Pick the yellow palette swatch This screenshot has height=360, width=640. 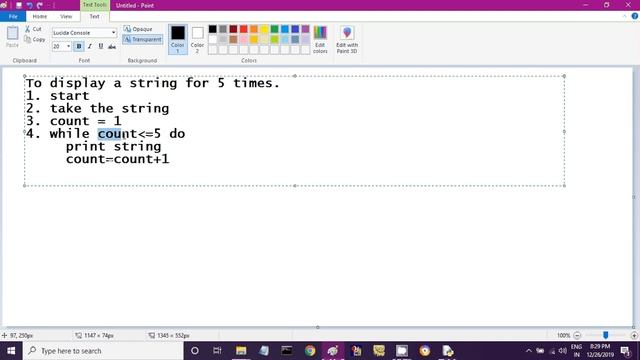pos(264,29)
